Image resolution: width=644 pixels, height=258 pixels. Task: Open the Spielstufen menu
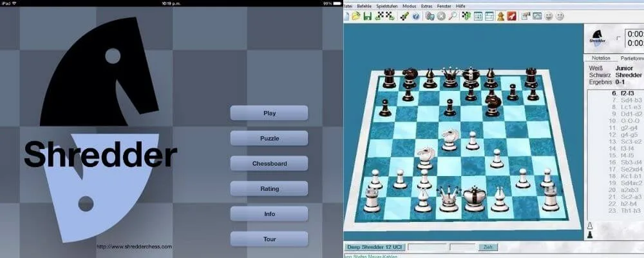(387, 6)
